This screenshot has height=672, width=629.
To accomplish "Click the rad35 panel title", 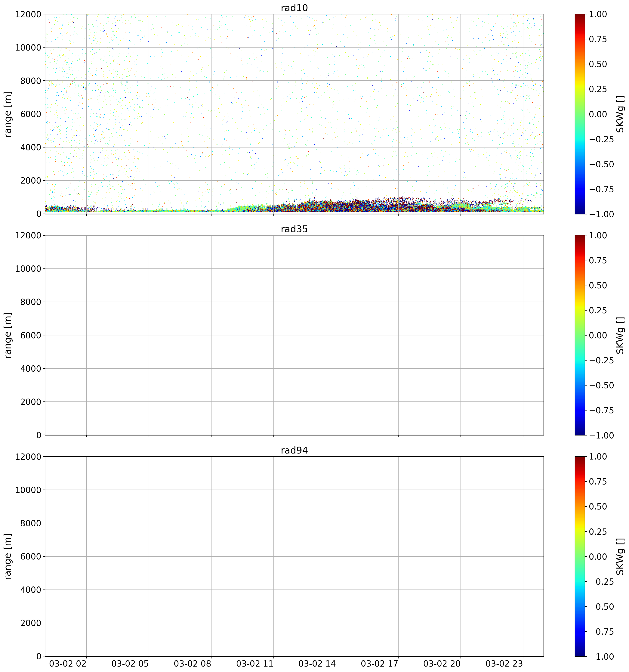I will click(x=294, y=229).
